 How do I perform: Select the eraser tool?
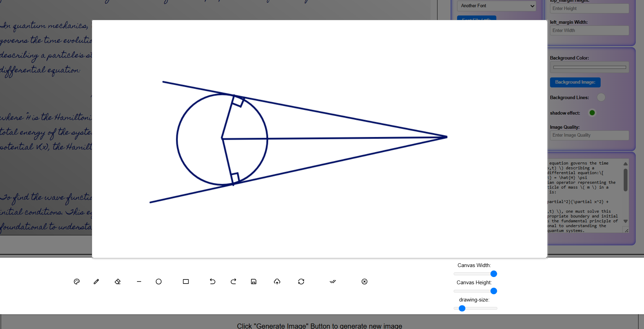[x=118, y=282]
